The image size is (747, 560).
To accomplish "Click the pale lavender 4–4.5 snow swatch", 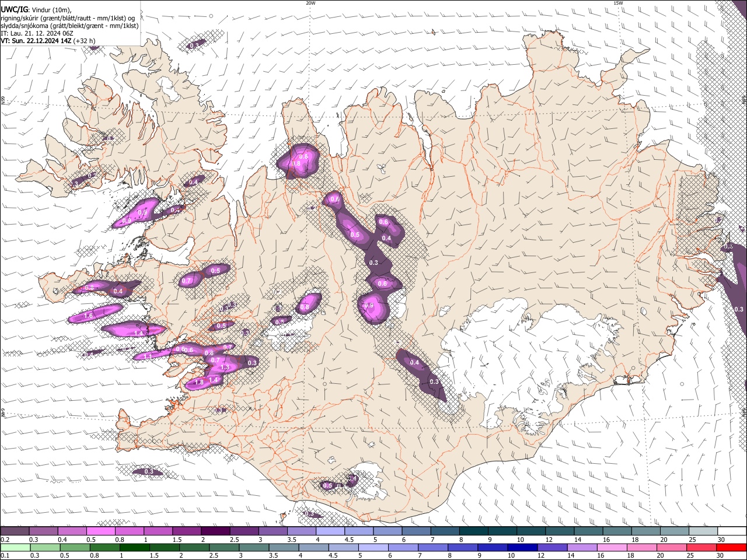I will tap(330, 531).
